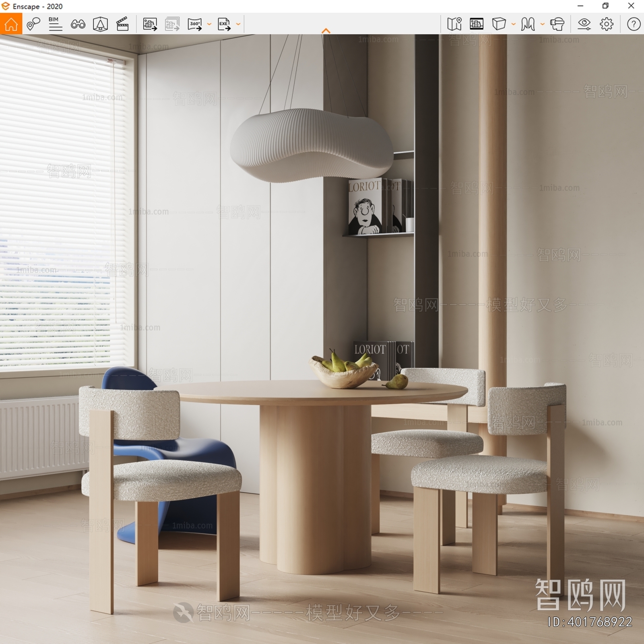Open the Uploads manager icon
Viewport: 644px width, 644px height.
[477, 24]
